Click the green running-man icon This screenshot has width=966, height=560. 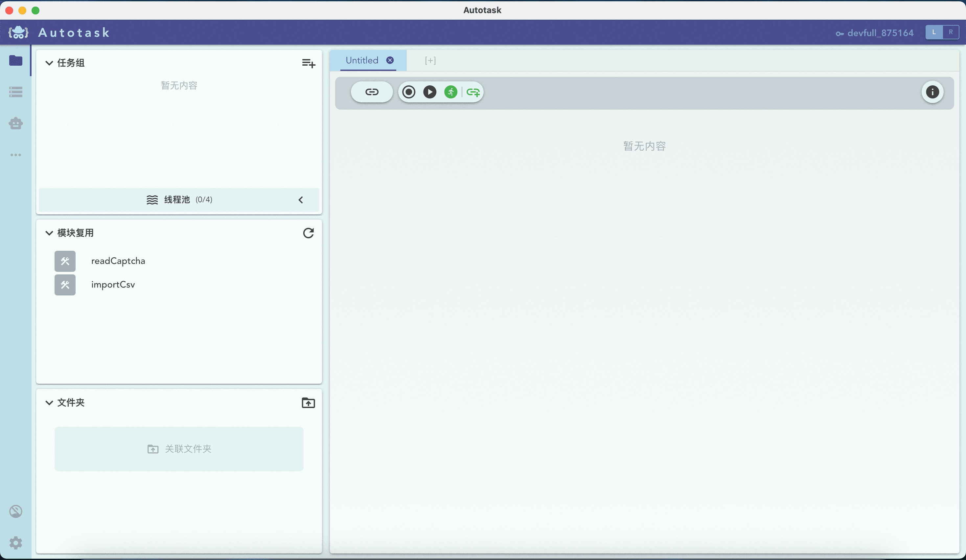coord(450,92)
